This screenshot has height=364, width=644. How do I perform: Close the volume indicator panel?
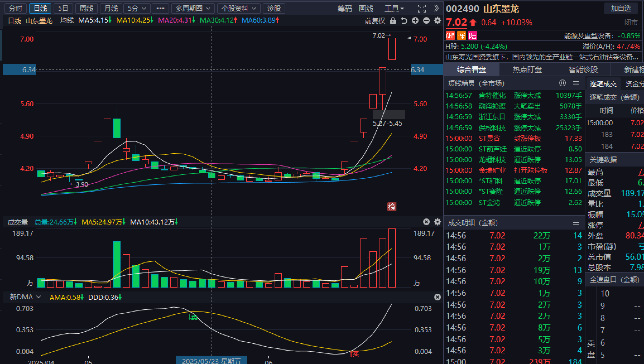426,222
